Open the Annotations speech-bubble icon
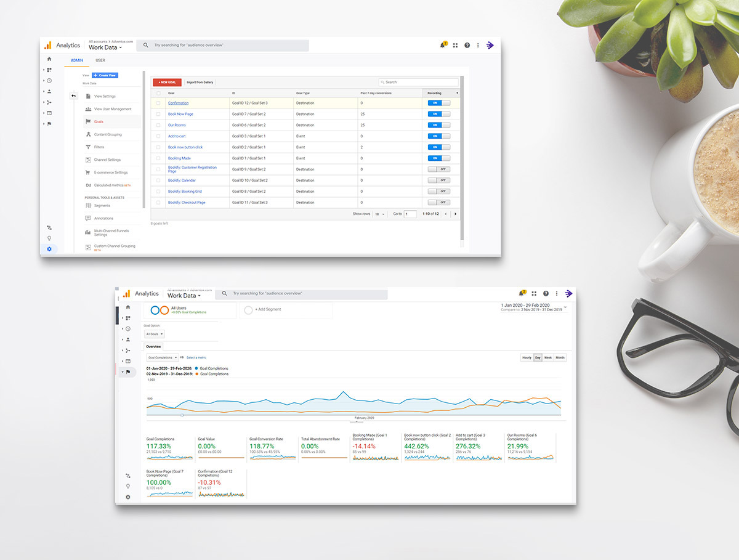The width and height of the screenshot is (739, 560). 88,218
